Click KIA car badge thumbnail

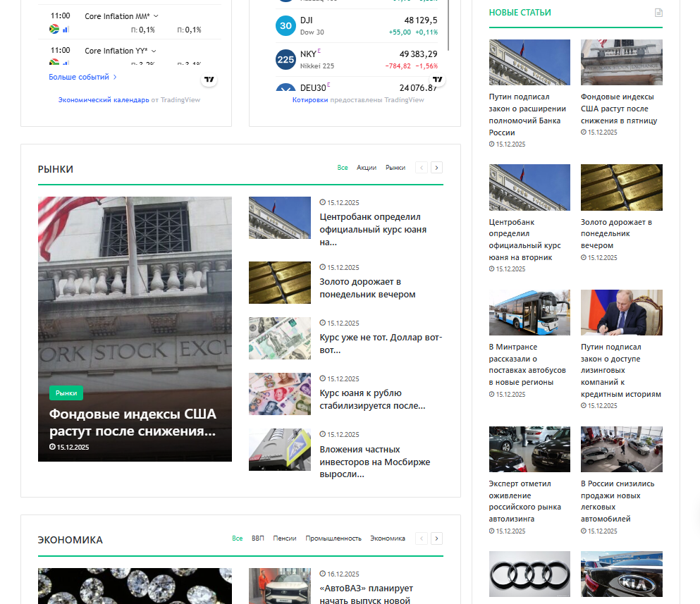click(622, 574)
